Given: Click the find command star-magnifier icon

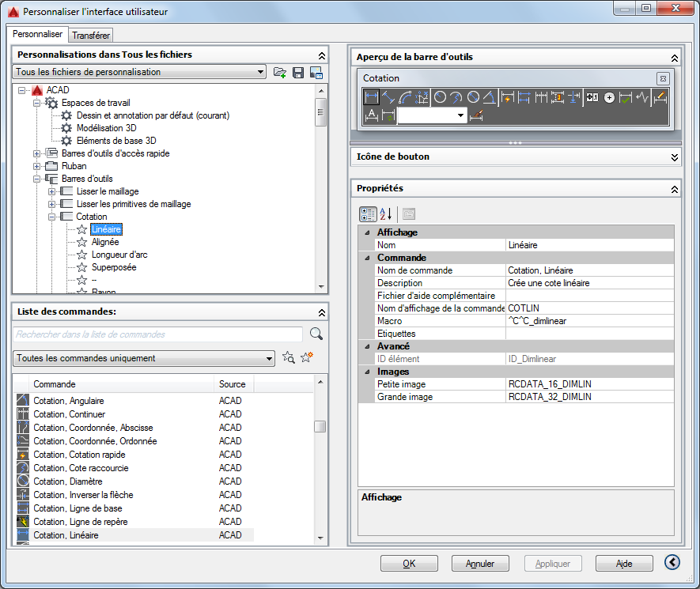Looking at the screenshot, I should tap(289, 357).
